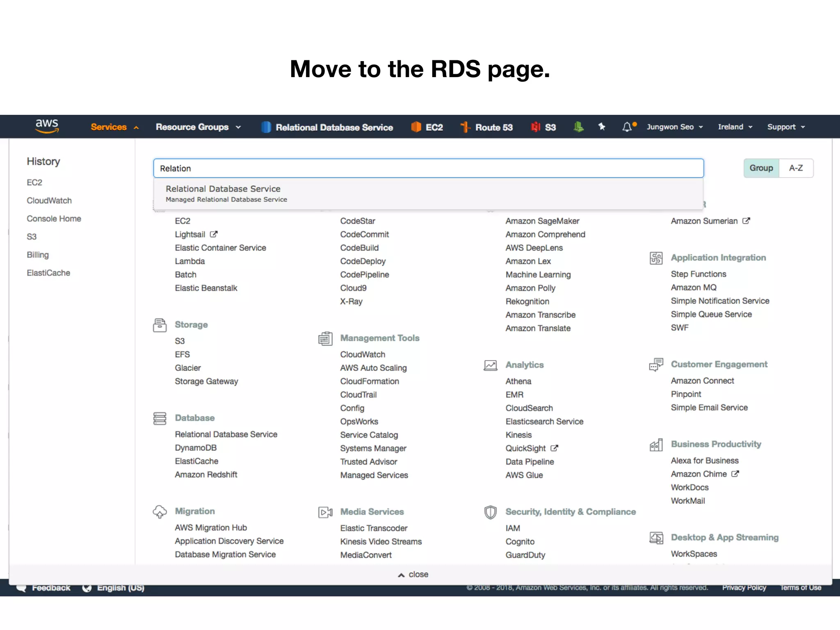Click the Management Tools category icon

pos(325,338)
